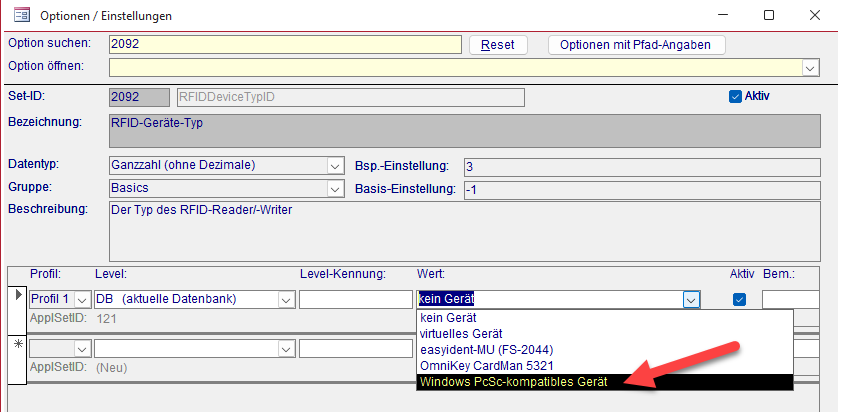Click the current record selector arrow
This screenshot has width=841, height=412.
15,297
